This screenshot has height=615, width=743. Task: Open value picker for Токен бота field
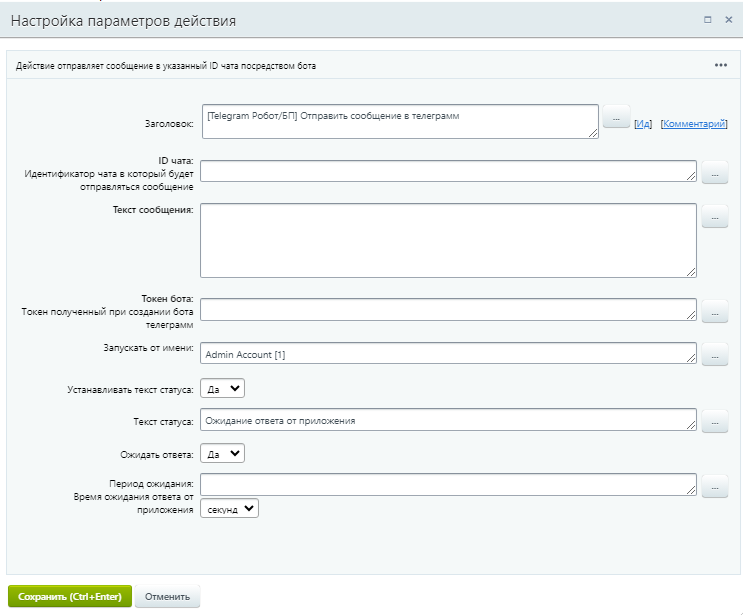click(x=714, y=313)
